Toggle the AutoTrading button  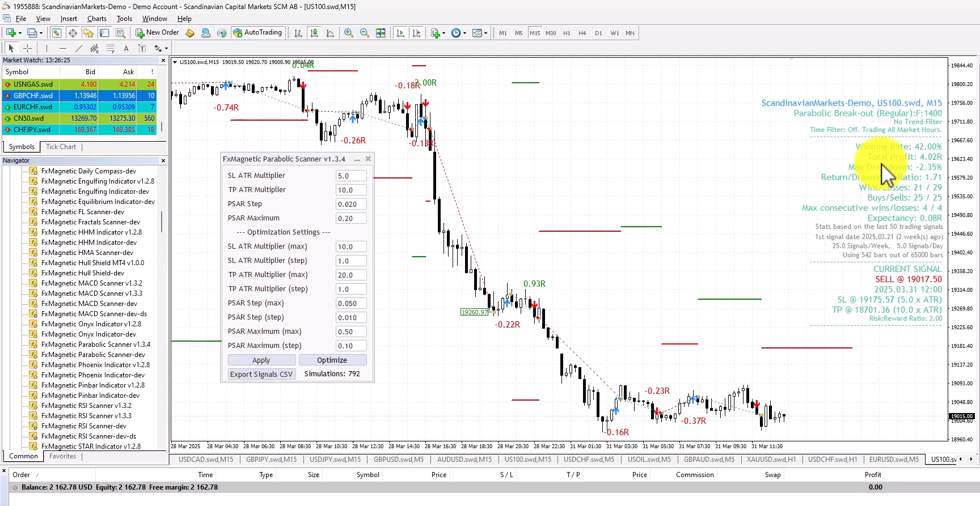click(257, 33)
